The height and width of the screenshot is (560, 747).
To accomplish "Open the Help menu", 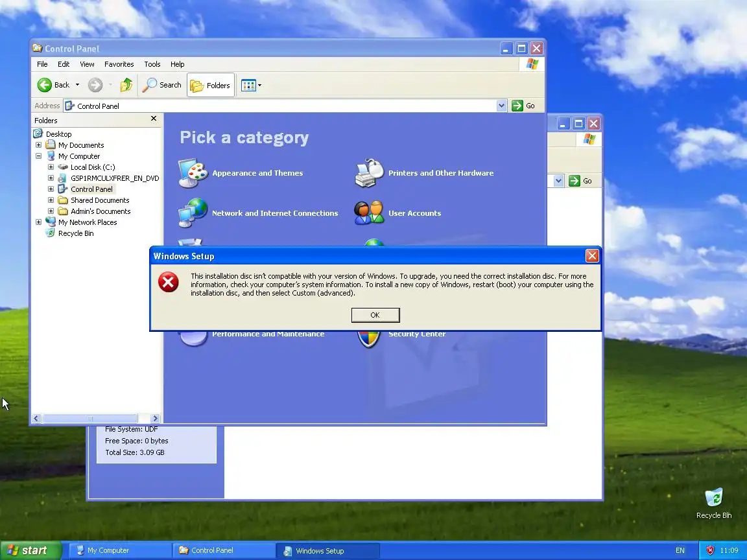I will click(x=177, y=64).
